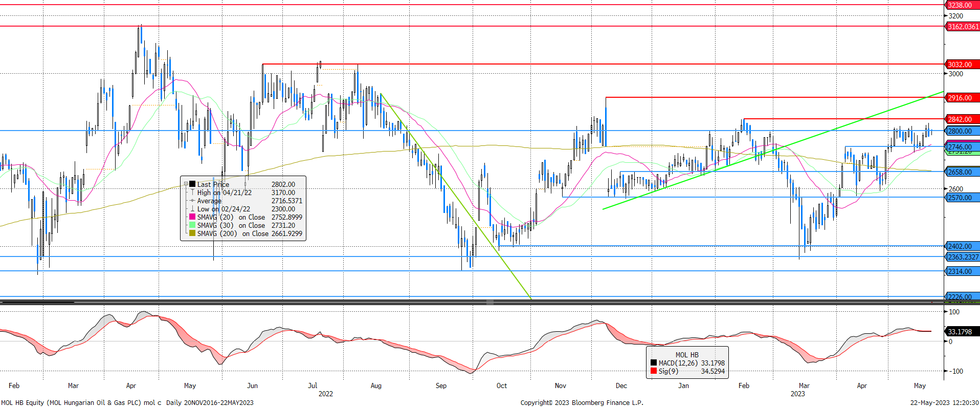This screenshot has width=980, height=407.
Task: Click the Average marker icon in legend
Action: coord(192,201)
